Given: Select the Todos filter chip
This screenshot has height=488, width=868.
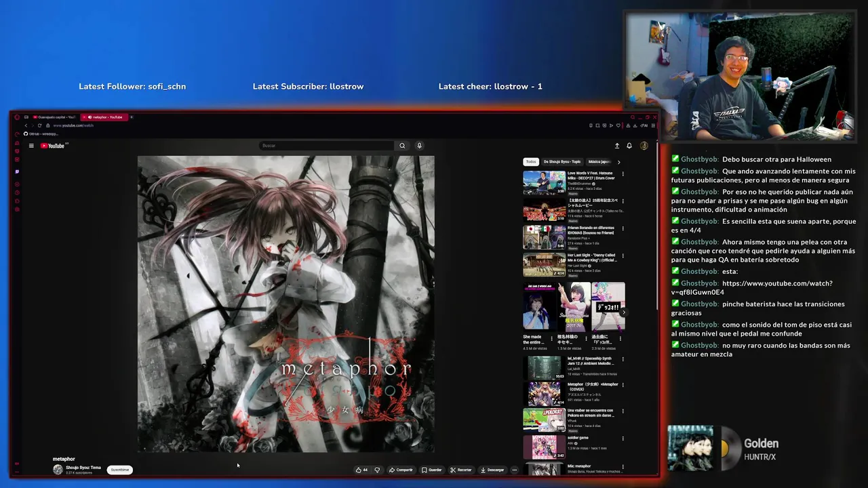Looking at the screenshot, I should pyautogui.click(x=531, y=162).
